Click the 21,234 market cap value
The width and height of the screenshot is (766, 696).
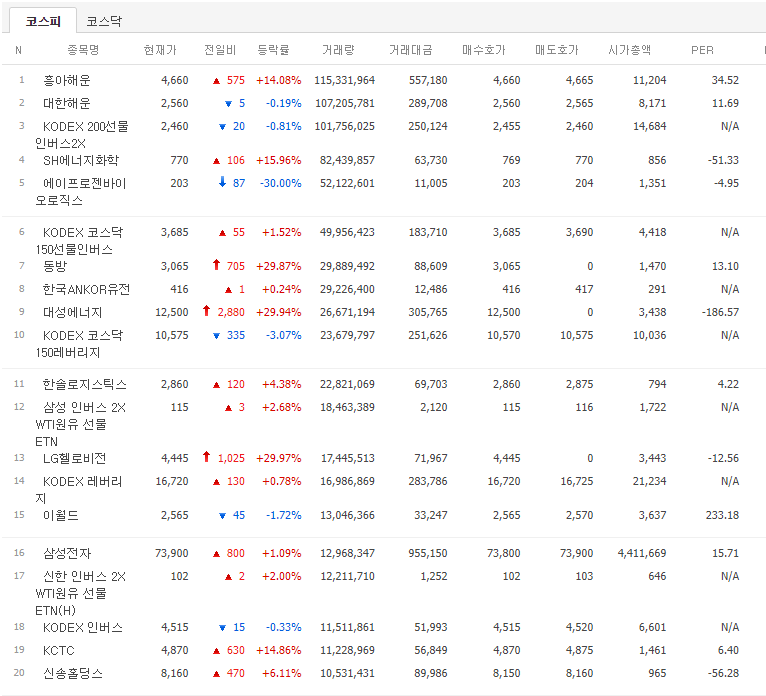point(649,482)
